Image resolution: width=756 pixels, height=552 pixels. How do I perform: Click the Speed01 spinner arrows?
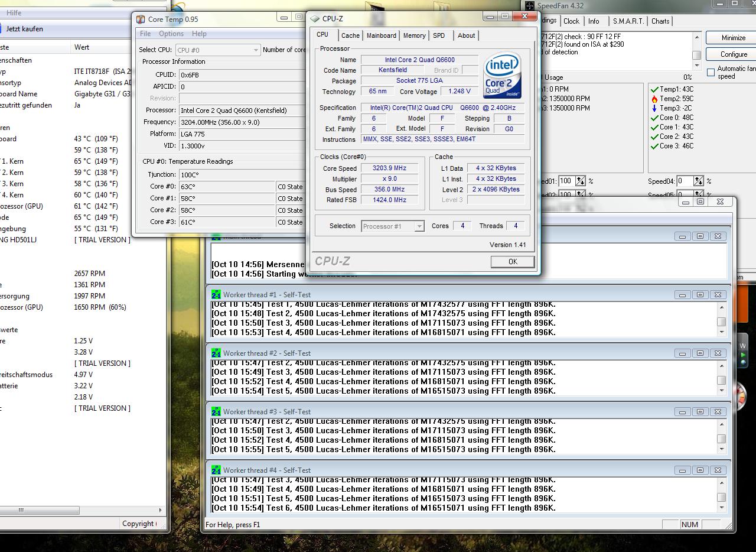581,181
